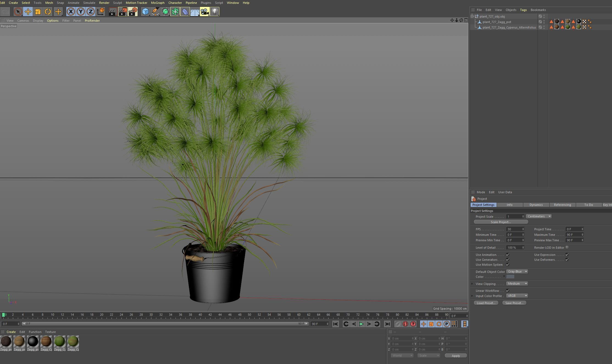
Task: Click frame 30 on the timeline
Action: click(151, 315)
